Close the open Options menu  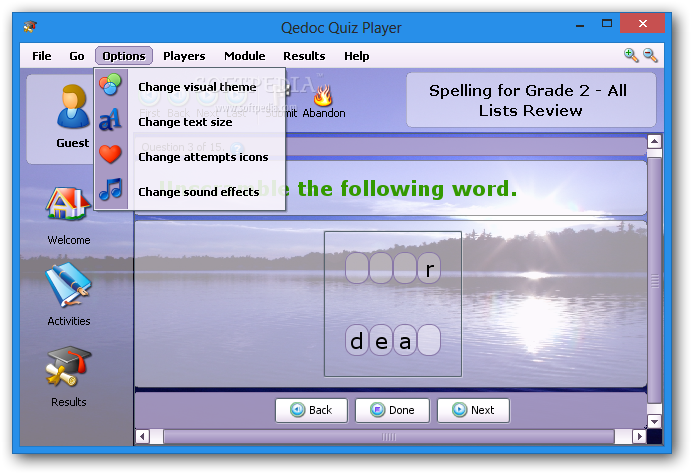pos(124,56)
